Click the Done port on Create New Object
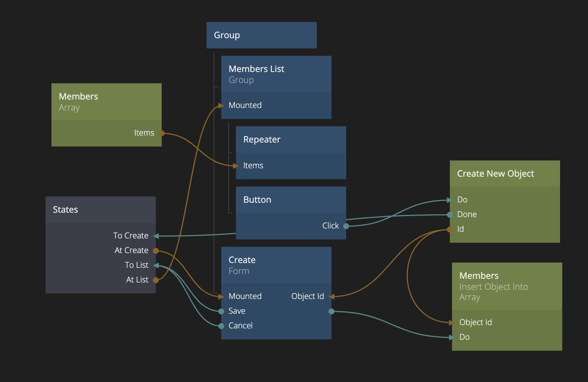 [x=450, y=215]
